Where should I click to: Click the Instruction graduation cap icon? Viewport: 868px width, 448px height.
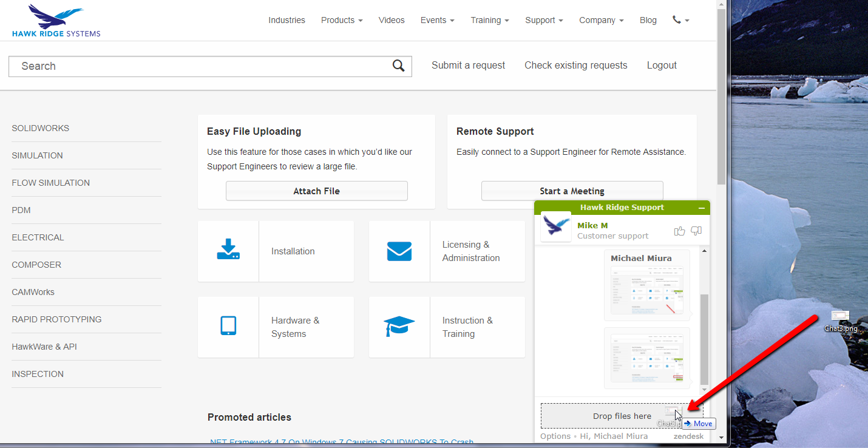399,326
